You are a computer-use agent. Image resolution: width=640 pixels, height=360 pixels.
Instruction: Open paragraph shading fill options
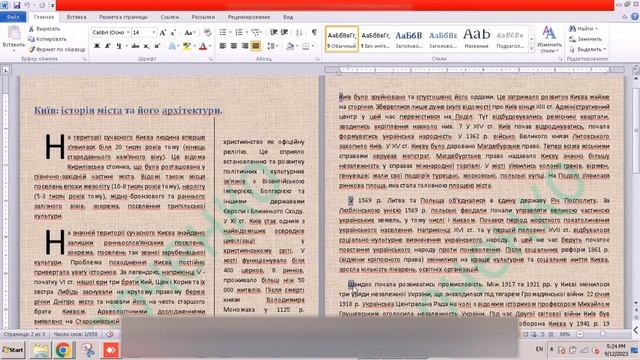click(x=290, y=46)
